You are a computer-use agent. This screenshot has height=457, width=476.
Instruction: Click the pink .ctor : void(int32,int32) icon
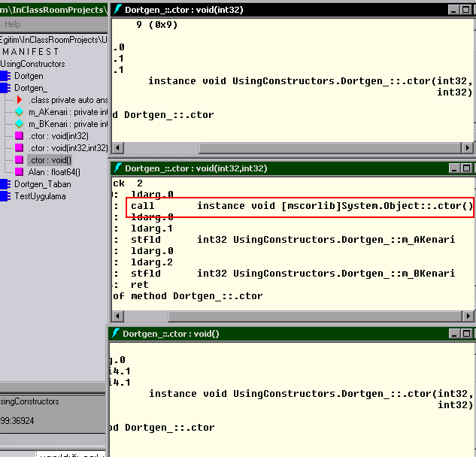pyautogui.click(x=19, y=148)
